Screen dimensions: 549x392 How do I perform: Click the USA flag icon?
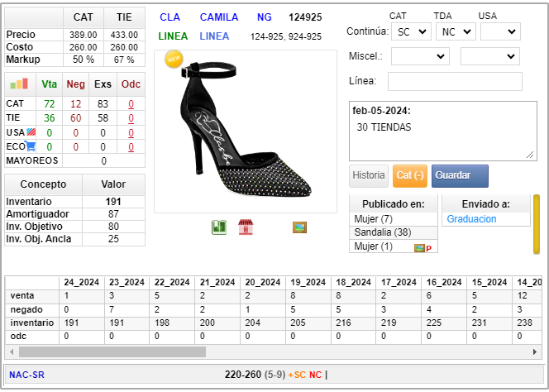point(31,132)
